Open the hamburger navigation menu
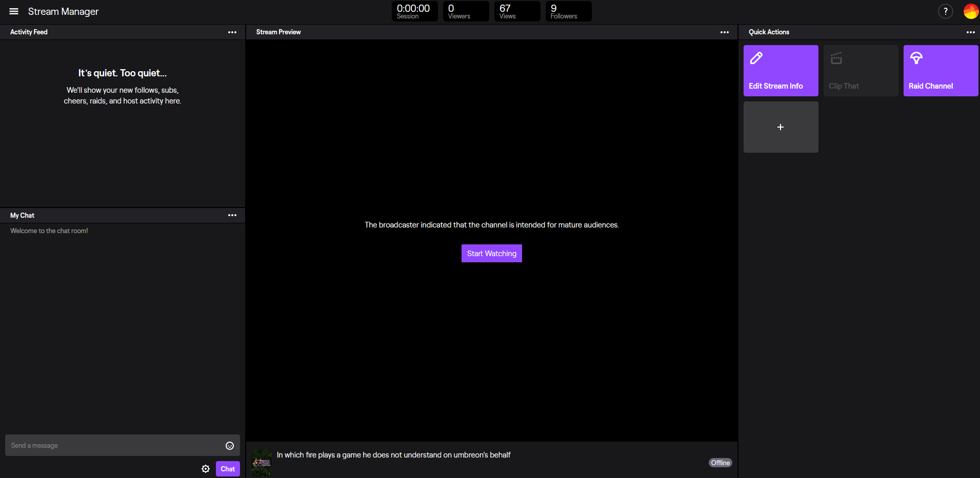 [14, 11]
